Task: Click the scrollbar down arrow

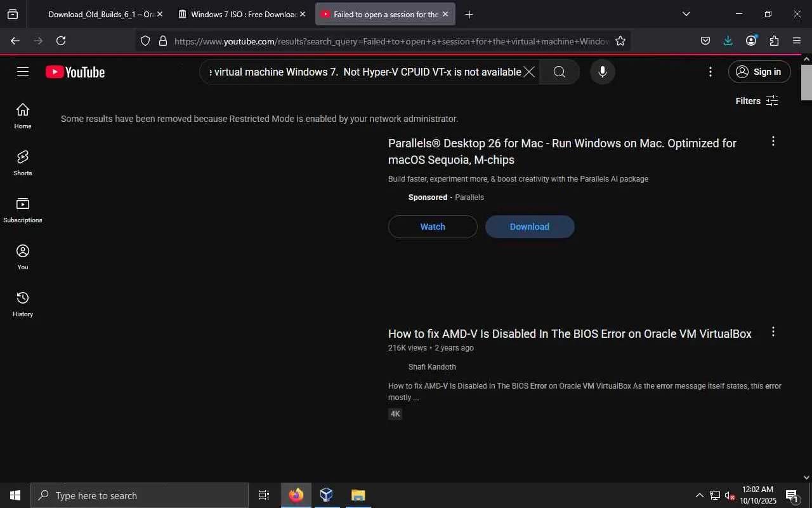Action: (x=806, y=478)
